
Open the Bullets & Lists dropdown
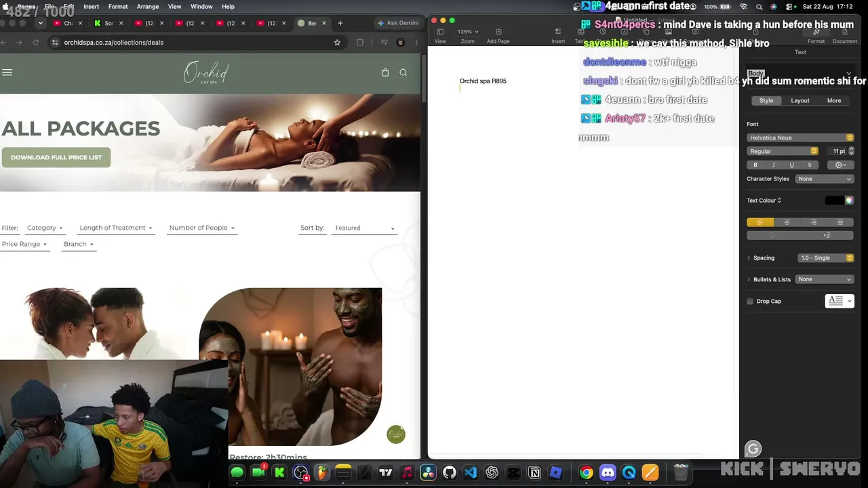[825, 279]
